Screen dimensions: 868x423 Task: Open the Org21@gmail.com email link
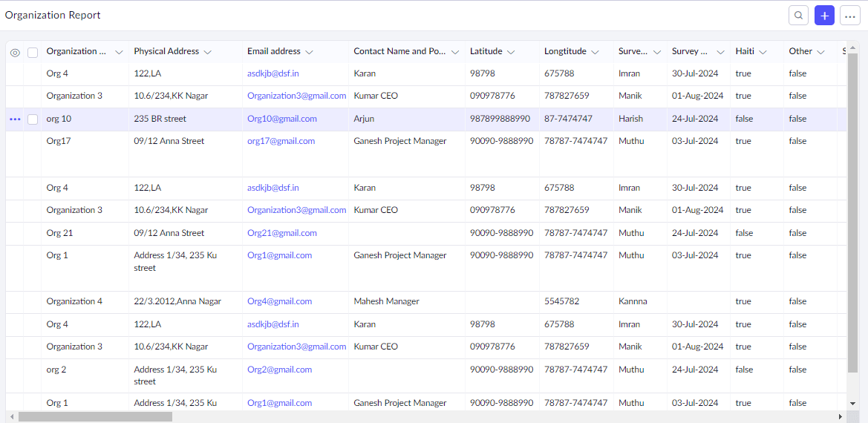(x=282, y=233)
